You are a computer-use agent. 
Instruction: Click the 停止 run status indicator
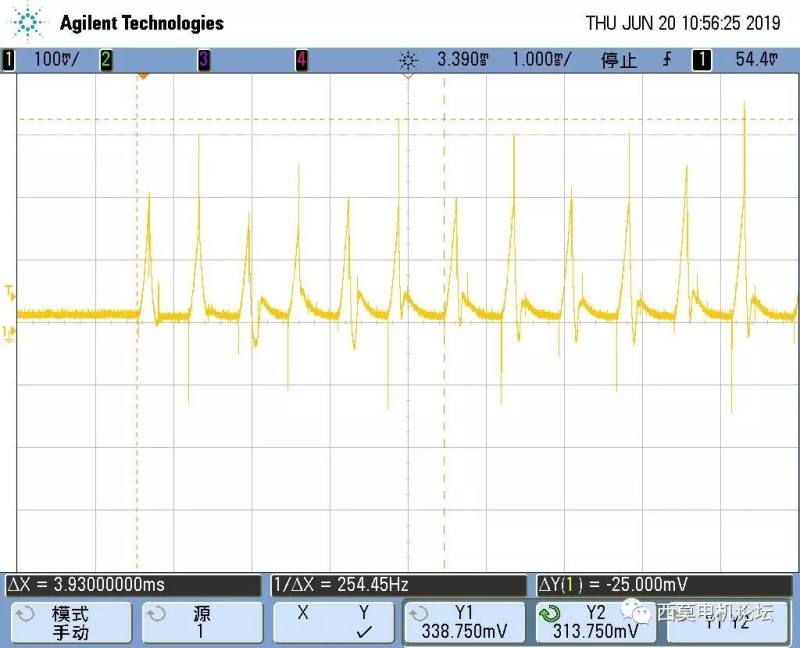(x=618, y=60)
